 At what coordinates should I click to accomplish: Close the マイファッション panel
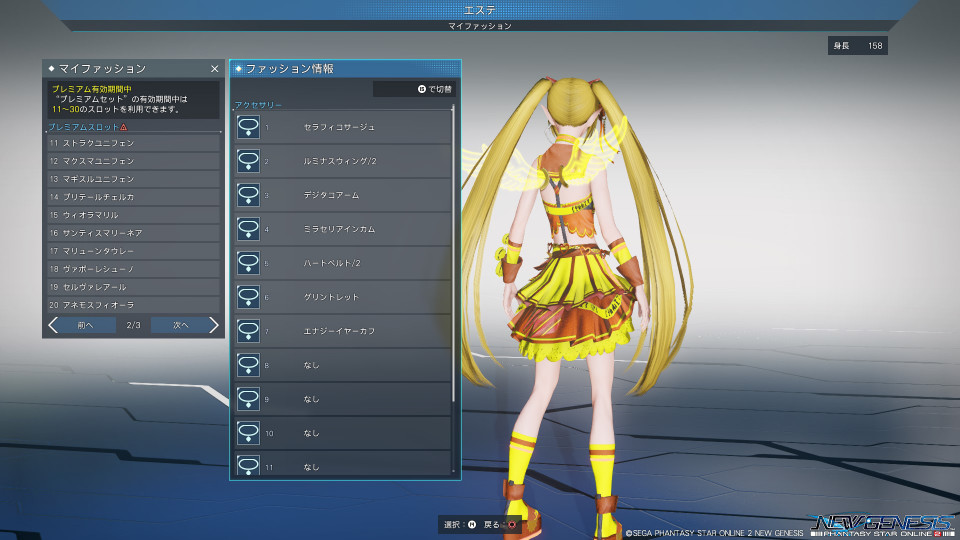click(214, 69)
